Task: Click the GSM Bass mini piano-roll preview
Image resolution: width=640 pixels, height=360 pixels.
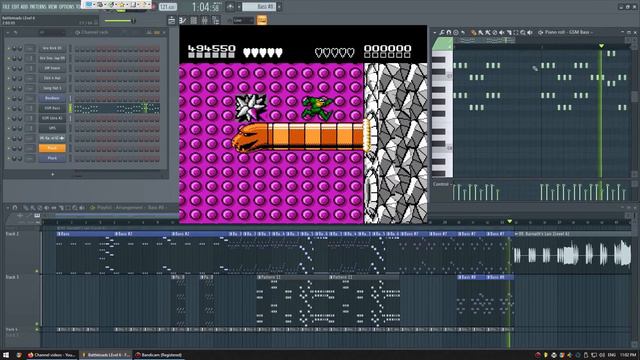Action: [117, 108]
